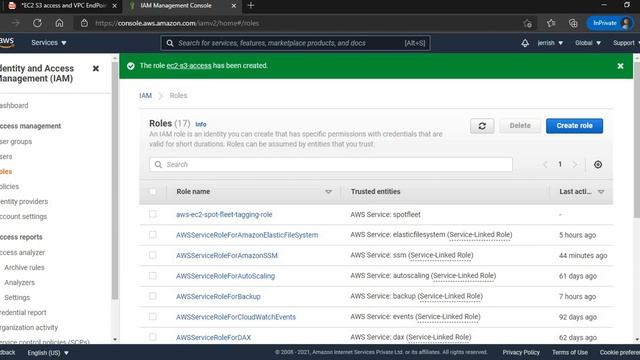The height and width of the screenshot is (360, 640).
Task: Click the IAM breadcrumb link
Action: point(145,96)
